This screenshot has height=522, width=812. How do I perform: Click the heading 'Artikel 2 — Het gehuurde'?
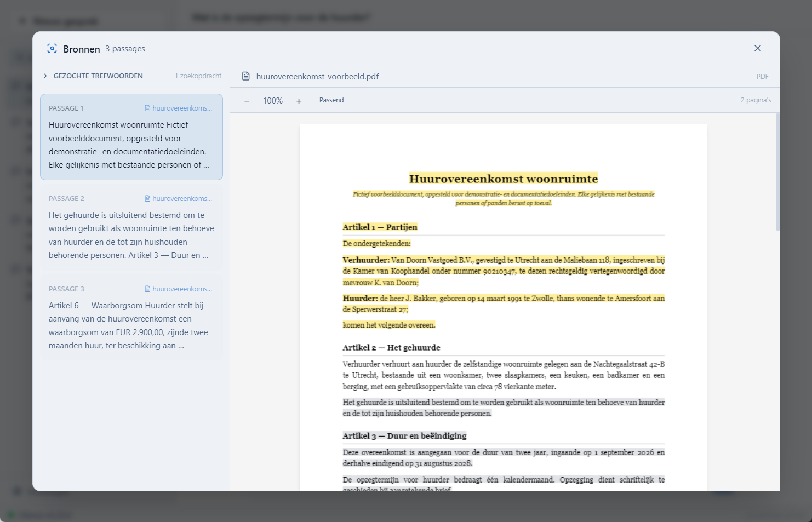point(391,348)
